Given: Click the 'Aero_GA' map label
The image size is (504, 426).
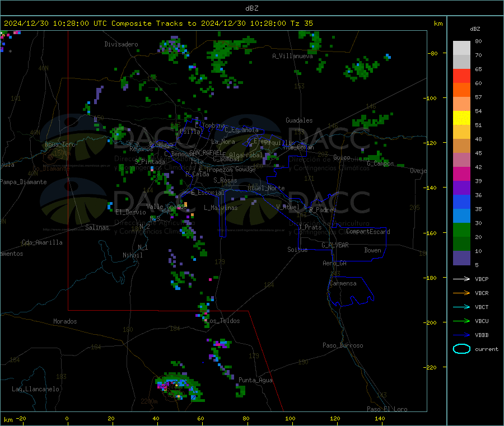Looking at the screenshot, I should click(x=335, y=263).
